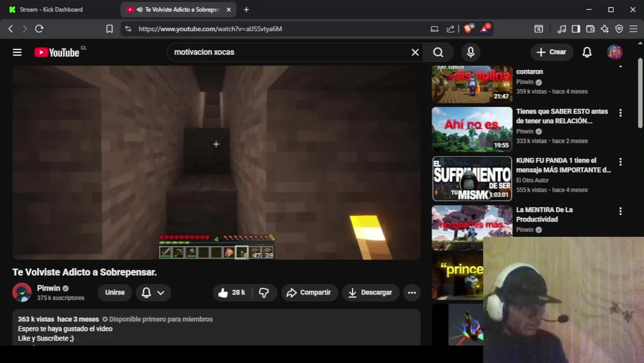This screenshot has width=644, height=363.
Task: Open the media control music note
Action: pos(562,29)
